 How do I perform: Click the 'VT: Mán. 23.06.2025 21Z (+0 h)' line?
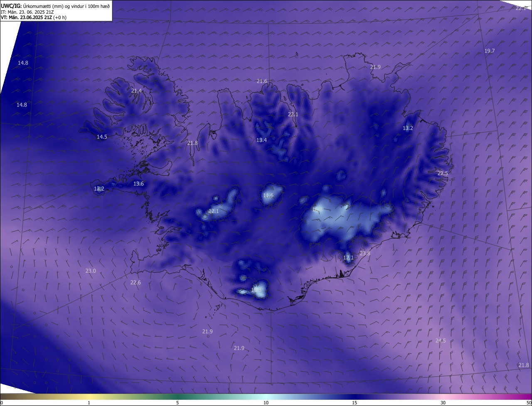(x=34, y=17)
